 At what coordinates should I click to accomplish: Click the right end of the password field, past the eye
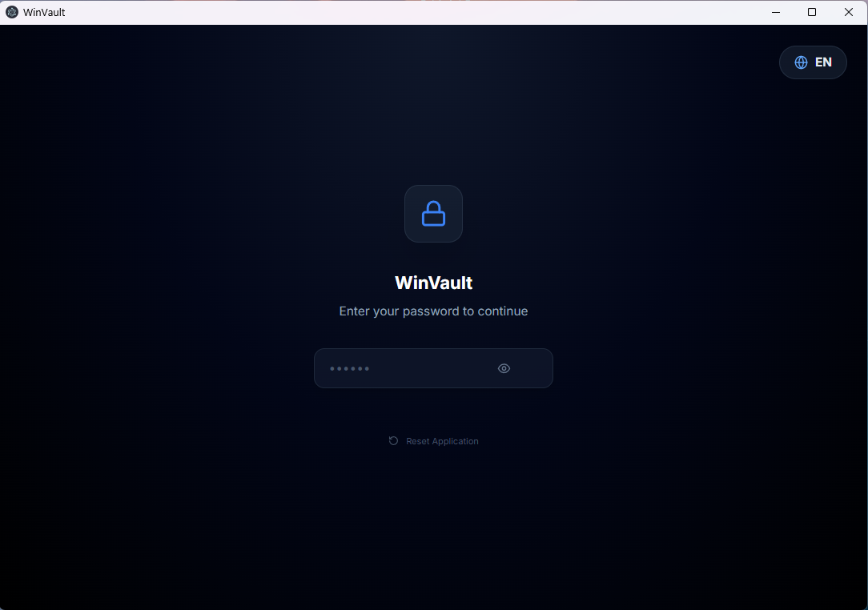(532, 368)
